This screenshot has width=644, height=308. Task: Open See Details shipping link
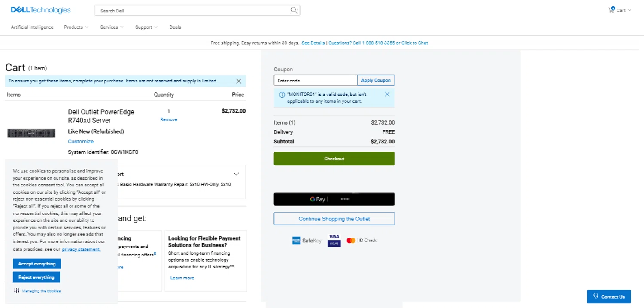[313, 43]
